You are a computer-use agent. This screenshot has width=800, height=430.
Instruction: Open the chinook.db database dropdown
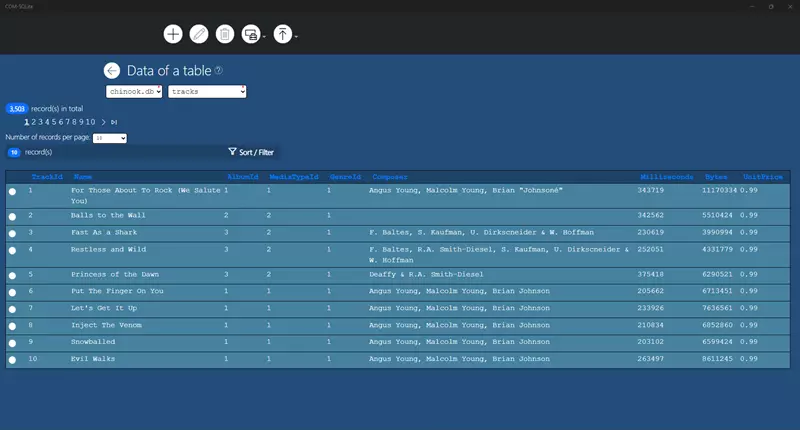pyautogui.click(x=134, y=92)
